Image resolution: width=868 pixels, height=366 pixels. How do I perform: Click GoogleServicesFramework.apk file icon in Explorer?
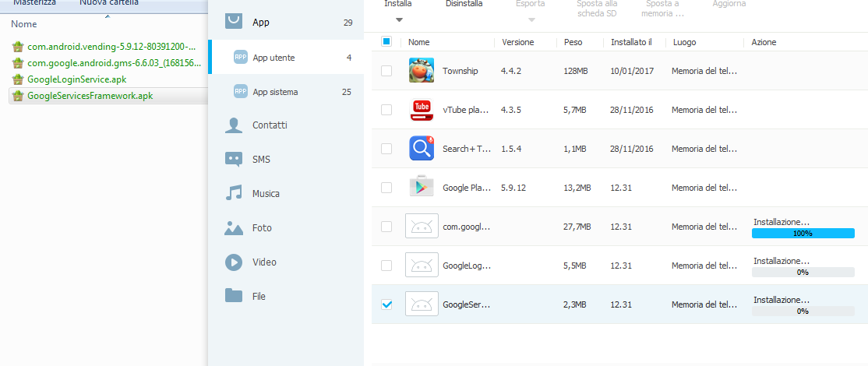click(18, 96)
